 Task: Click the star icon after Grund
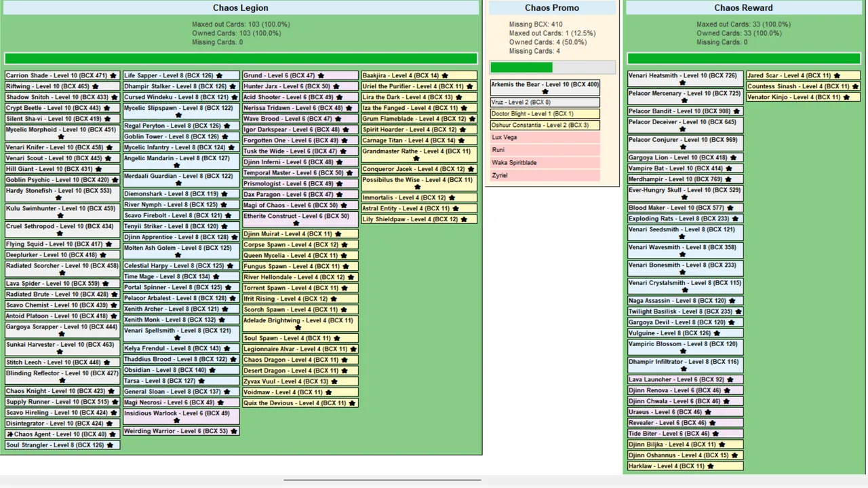(x=321, y=76)
